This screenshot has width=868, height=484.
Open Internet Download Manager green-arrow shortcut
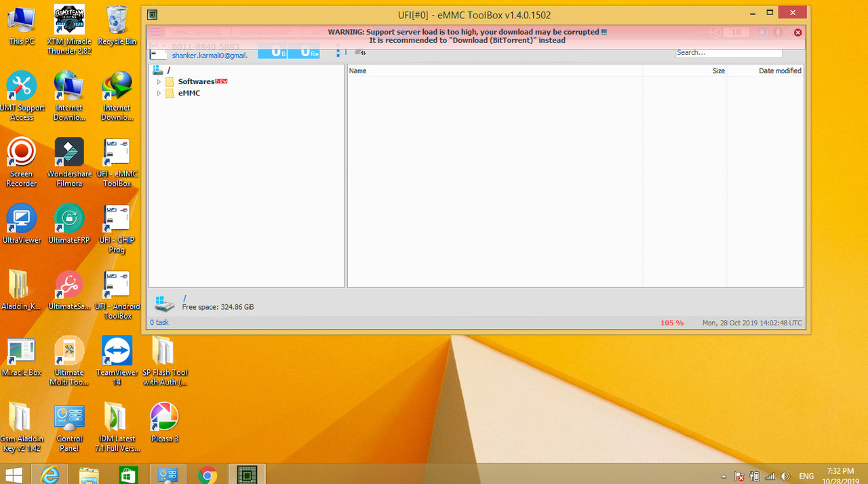click(117, 96)
